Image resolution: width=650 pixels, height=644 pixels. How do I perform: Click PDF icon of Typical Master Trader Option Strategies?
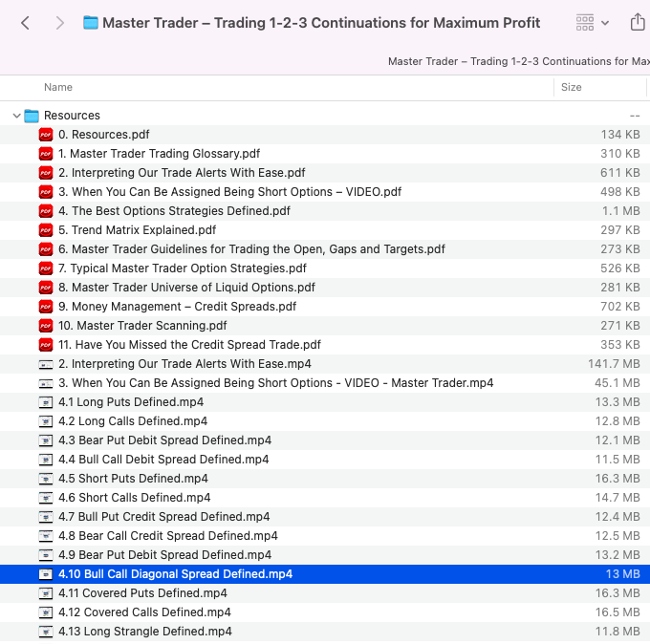(46, 268)
